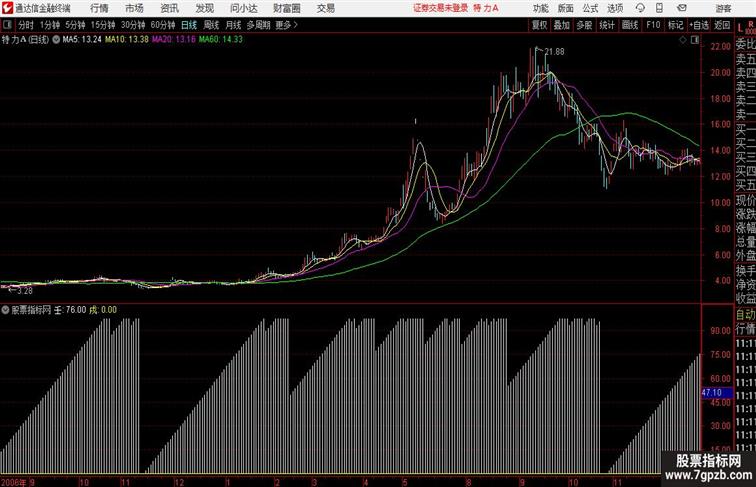This screenshot has width=756, height=487.
Task: Open the 交易 menu
Action: point(325,8)
